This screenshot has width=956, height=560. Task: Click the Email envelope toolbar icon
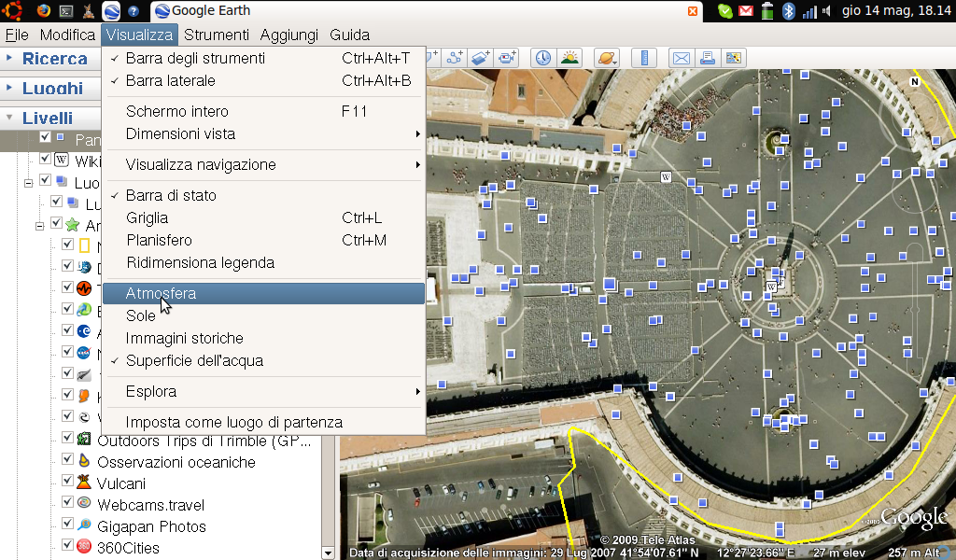tap(681, 58)
